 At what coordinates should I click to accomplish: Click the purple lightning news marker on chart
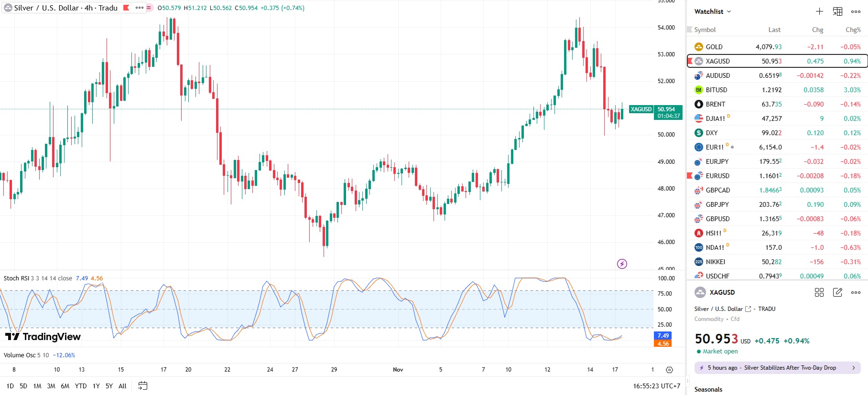[x=622, y=264]
